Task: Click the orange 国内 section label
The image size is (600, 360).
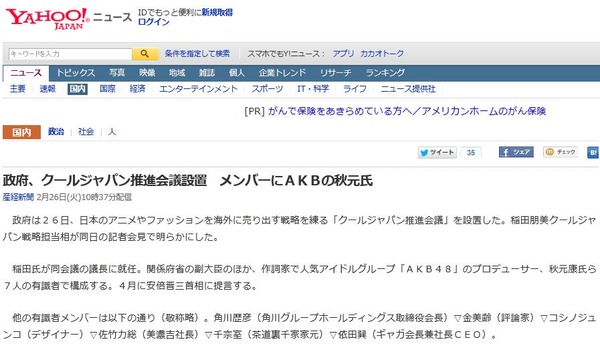Action: pos(21,132)
